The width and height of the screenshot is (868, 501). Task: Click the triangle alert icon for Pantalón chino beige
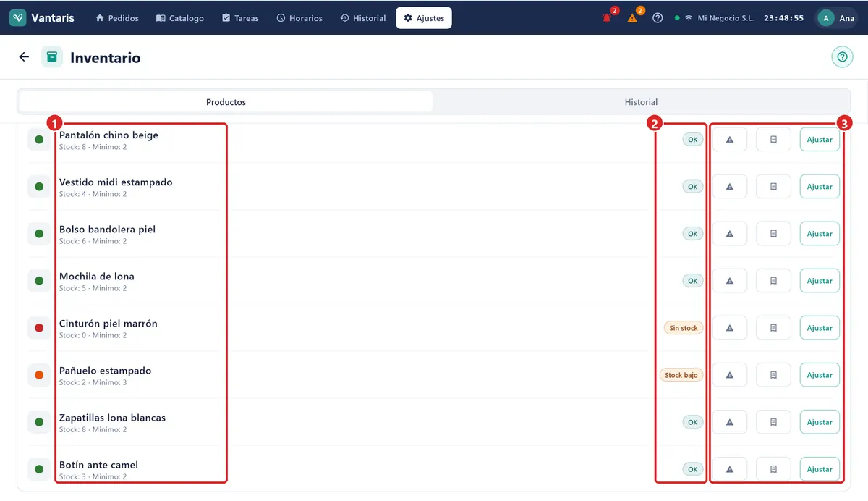(x=730, y=140)
